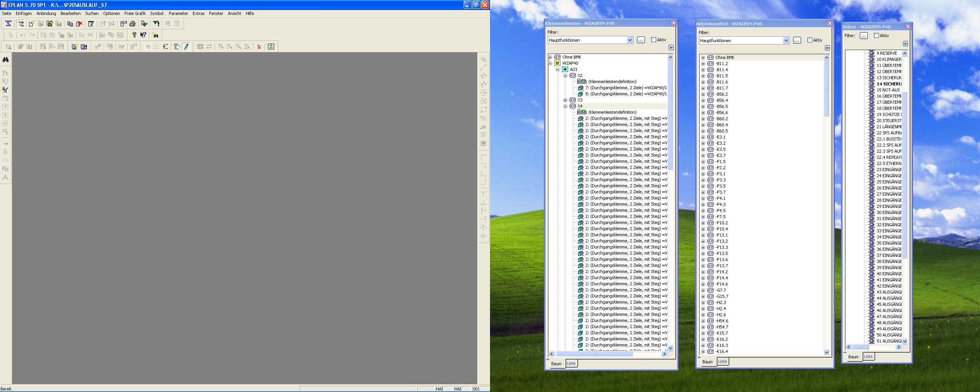
Task: Enable Aktiv checkbox in the Klemmenleisten panel
Action: (653, 40)
